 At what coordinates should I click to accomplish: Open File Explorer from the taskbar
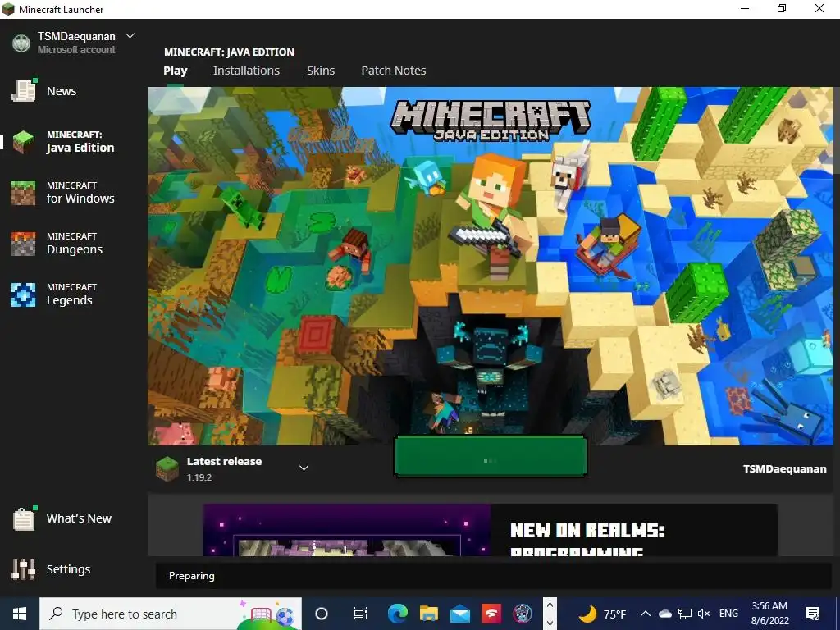pyautogui.click(x=428, y=614)
